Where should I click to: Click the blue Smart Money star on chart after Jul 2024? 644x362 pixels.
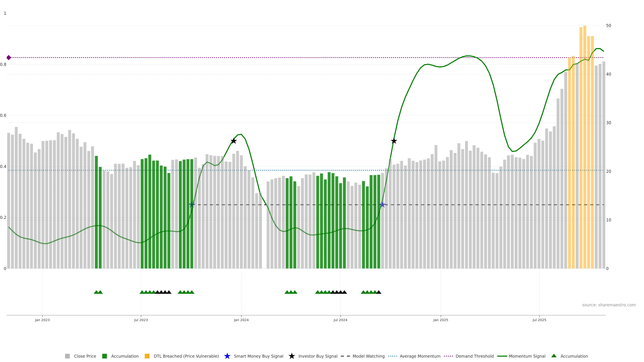382,205
